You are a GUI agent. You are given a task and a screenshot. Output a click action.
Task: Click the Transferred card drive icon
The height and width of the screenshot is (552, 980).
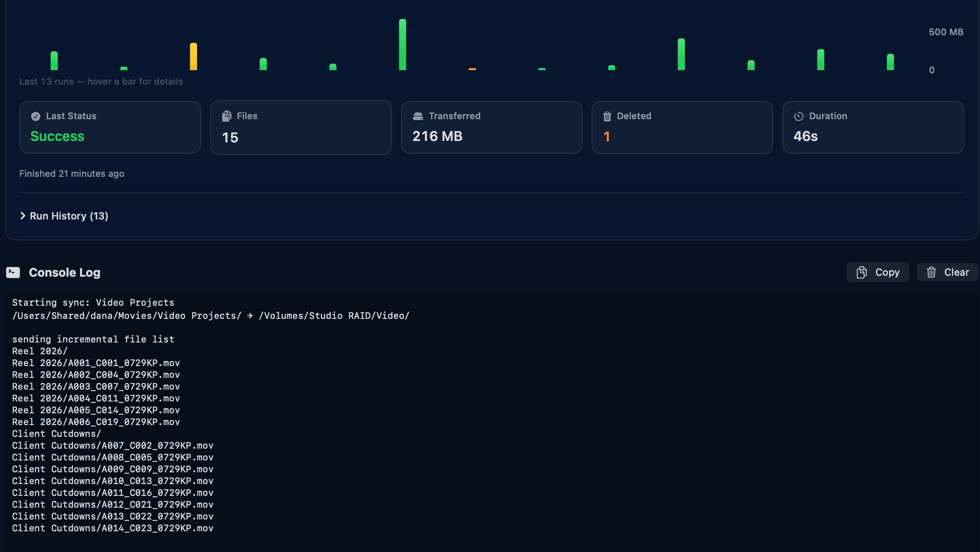point(418,116)
